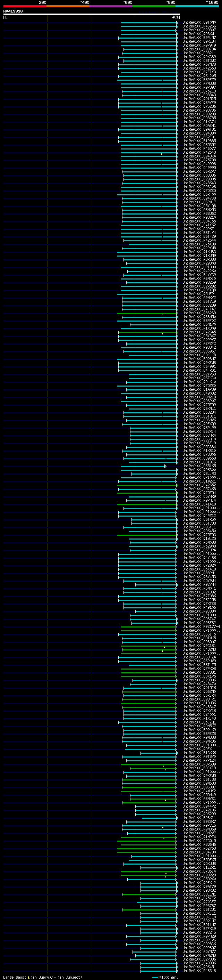222x980 pixels.
Task: Select the UniRef100_Q9C161 label
Action: [x=199, y=646]
